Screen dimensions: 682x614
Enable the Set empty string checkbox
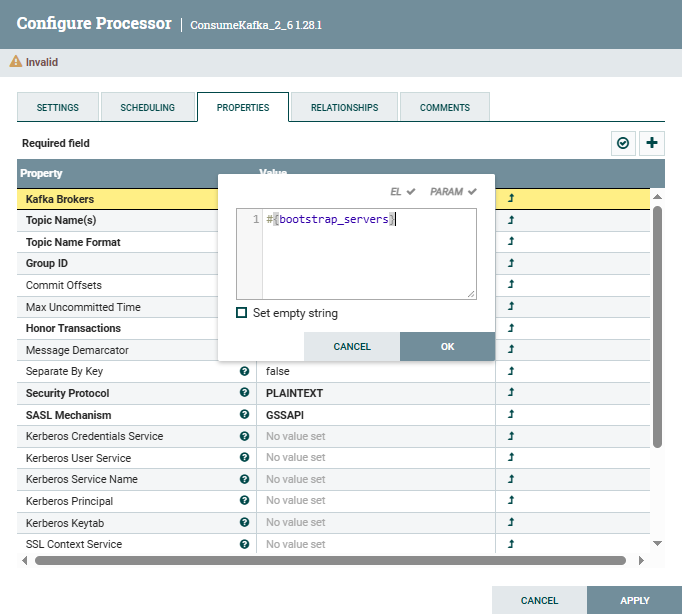[x=242, y=313]
